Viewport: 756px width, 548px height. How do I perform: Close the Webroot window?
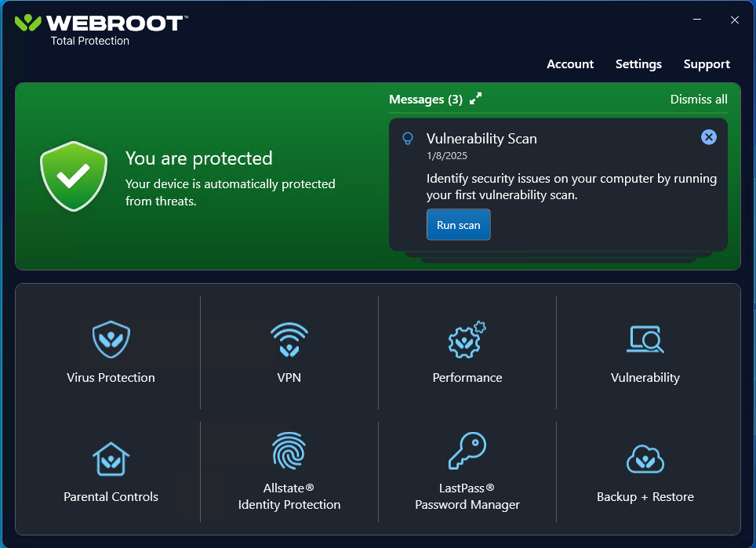coord(734,20)
